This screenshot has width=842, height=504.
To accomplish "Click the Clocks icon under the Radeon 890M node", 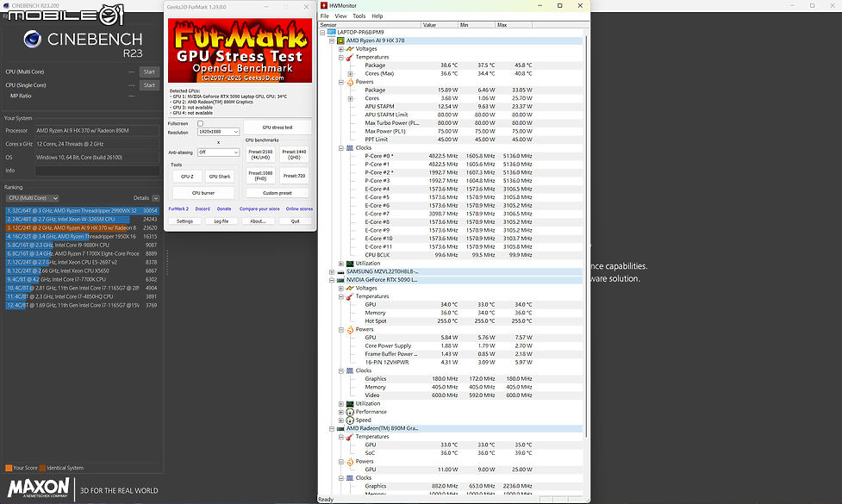I will tap(350, 477).
